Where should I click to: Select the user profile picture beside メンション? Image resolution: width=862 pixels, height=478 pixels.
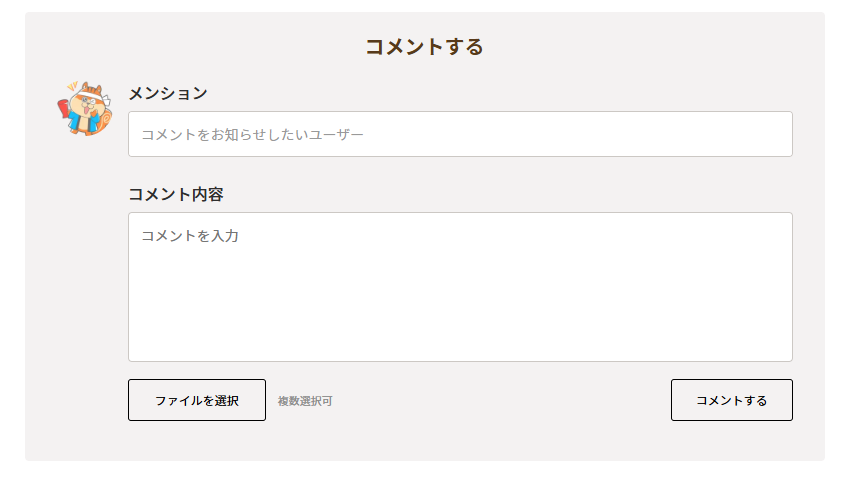coord(85,108)
